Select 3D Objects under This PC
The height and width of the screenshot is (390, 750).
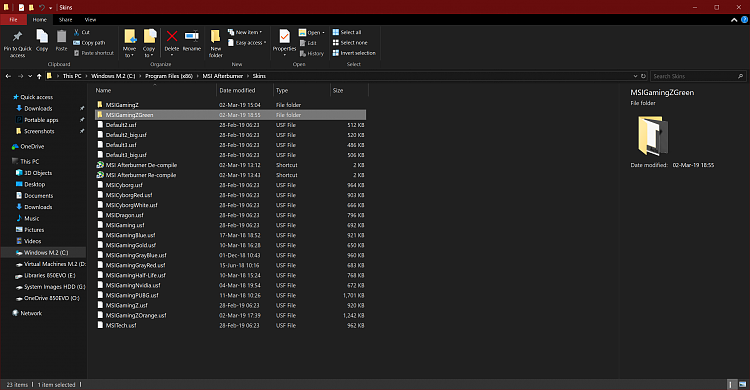38,173
